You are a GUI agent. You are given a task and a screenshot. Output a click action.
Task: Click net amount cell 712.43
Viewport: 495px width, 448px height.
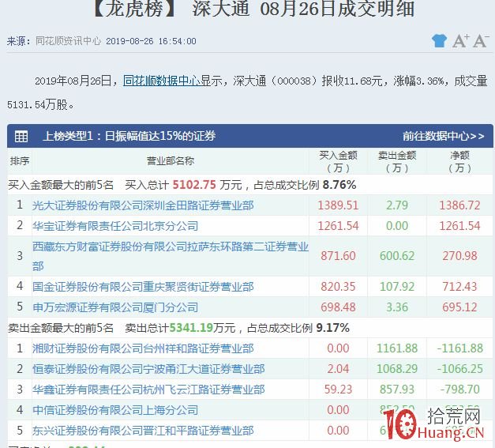pos(459,287)
